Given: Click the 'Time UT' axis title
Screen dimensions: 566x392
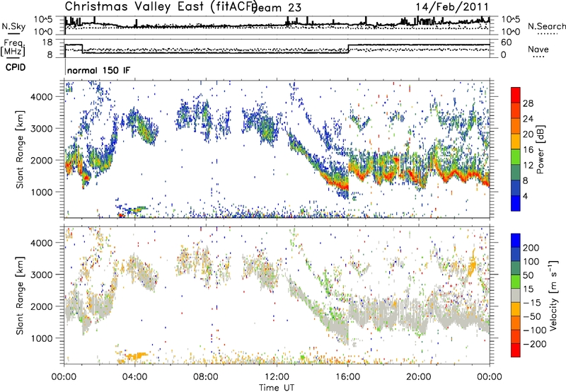Looking at the screenshot, I should [277, 388].
